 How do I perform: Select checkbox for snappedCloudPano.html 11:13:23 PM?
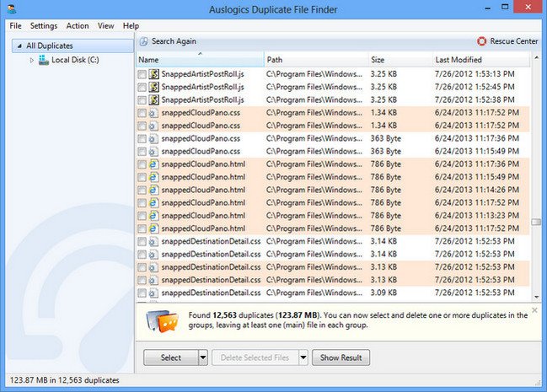pyautogui.click(x=142, y=216)
